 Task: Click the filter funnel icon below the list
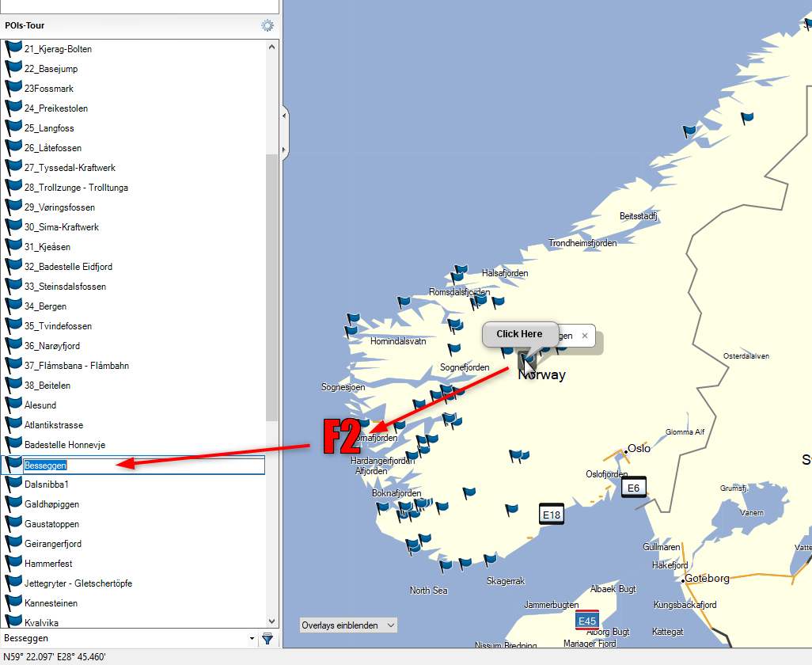point(268,638)
